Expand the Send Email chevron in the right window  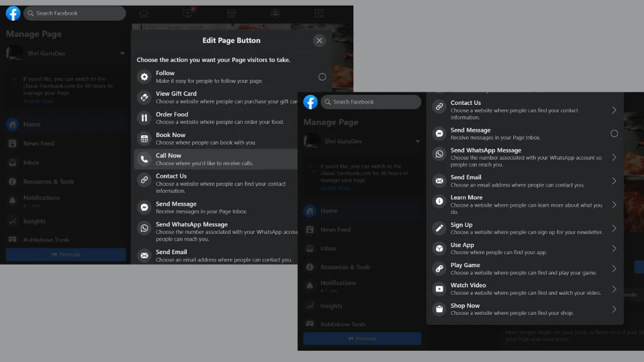coord(614,180)
